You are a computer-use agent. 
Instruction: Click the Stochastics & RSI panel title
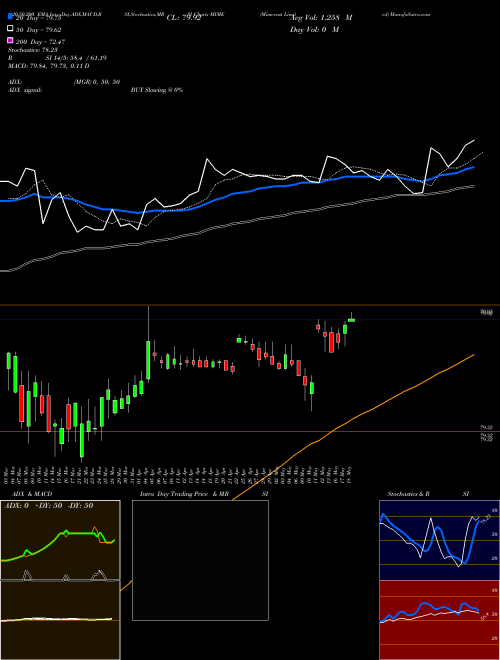428,494
